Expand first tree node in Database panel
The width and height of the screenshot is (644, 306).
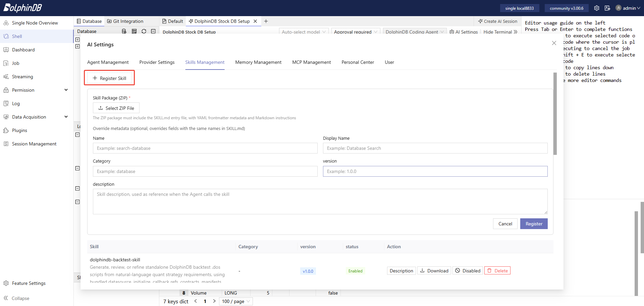point(77,40)
